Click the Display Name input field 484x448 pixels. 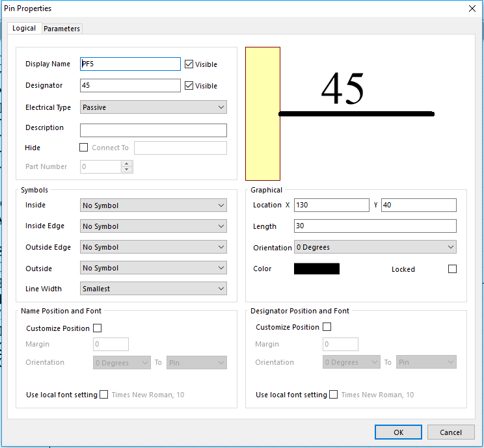coord(130,64)
